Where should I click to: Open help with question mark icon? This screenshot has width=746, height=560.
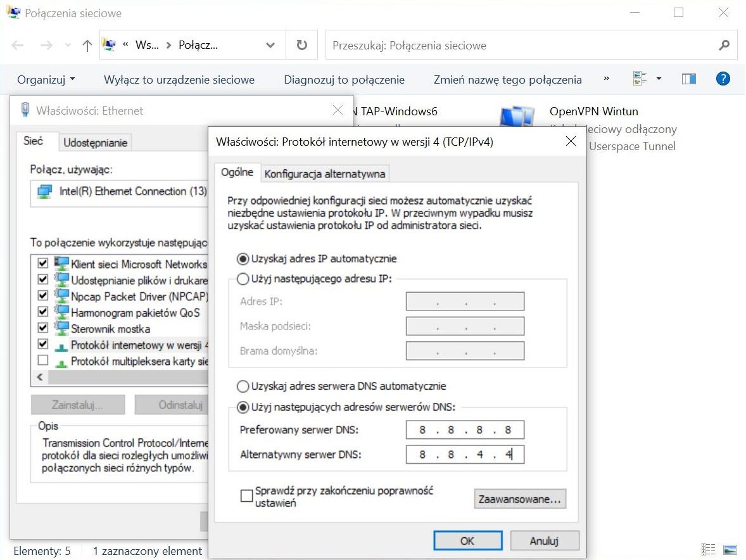click(723, 79)
